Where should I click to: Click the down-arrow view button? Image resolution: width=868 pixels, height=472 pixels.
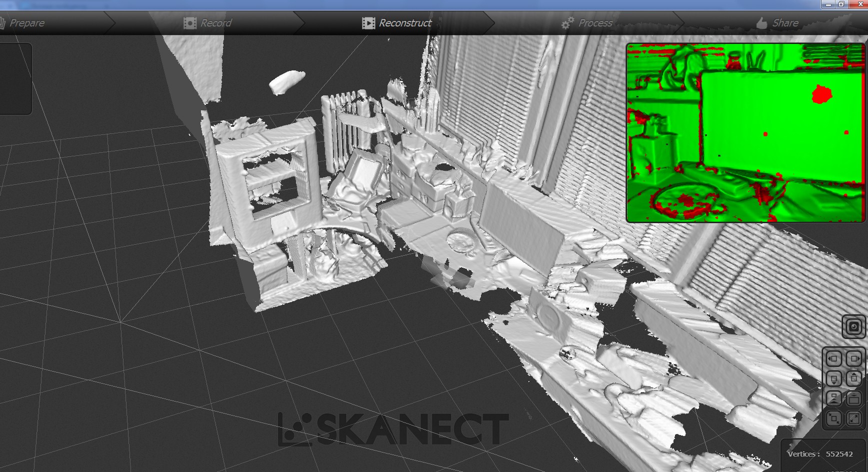833,379
